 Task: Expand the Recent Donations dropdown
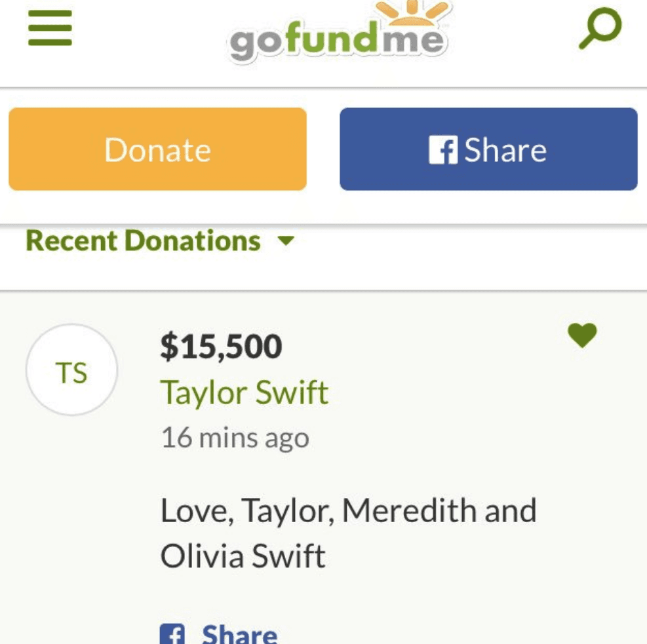[143, 241]
